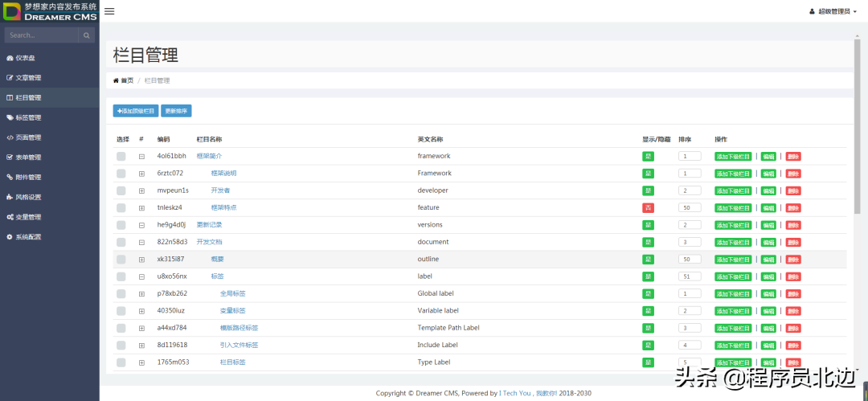Image resolution: width=868 pixels, height=401 pixels.
Task: Open 附件管理 in the sidebar
Action: click(50, 178)
